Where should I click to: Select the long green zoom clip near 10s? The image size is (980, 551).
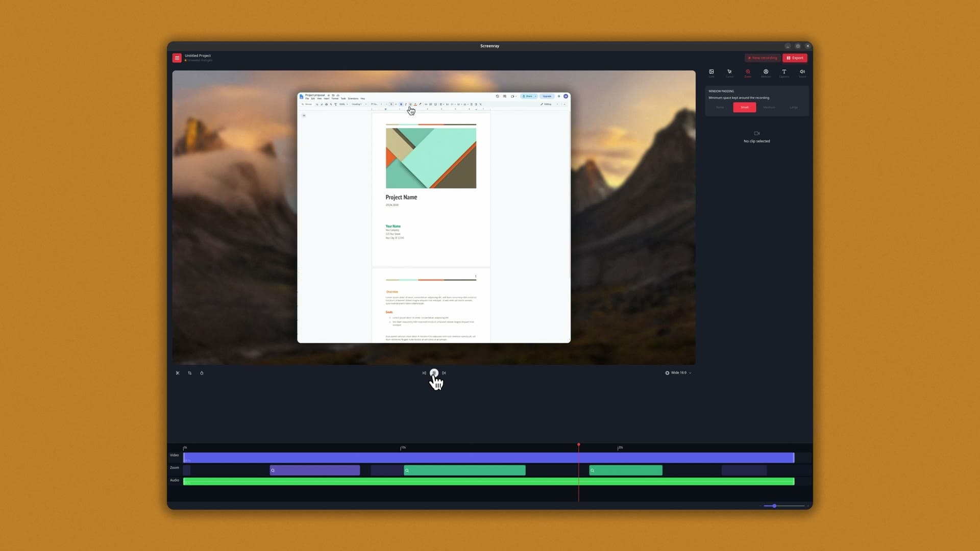tap(464, 470)
